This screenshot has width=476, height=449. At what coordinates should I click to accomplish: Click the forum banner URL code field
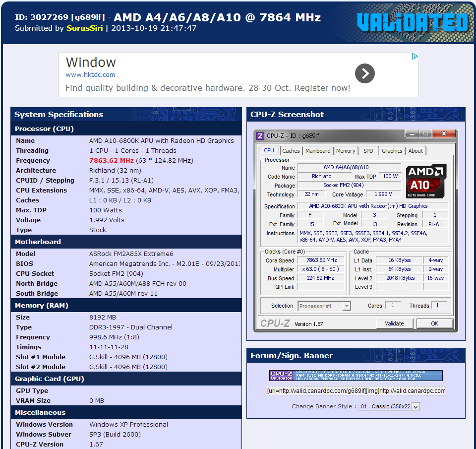[x=356, y=390]
